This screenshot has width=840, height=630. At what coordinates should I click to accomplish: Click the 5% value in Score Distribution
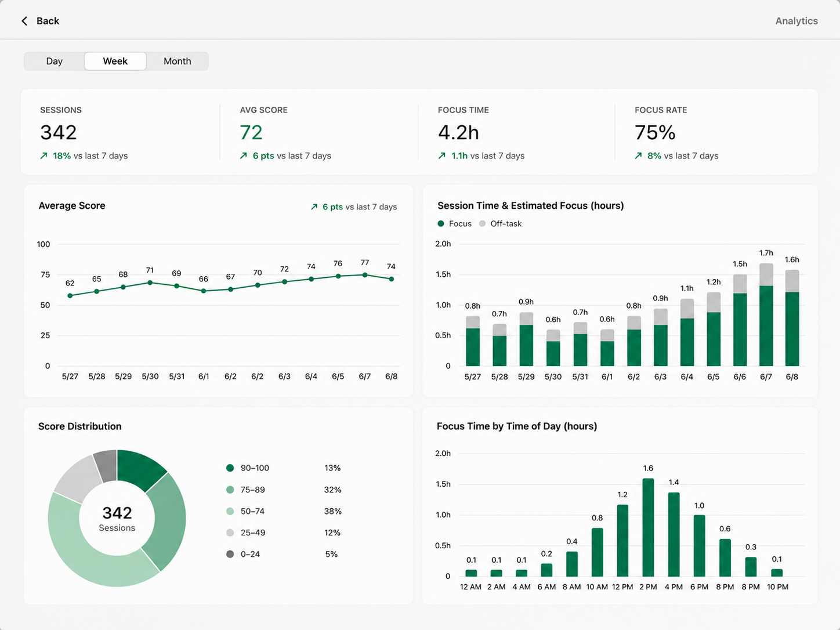pyautogui.click(x=331, y=554)
